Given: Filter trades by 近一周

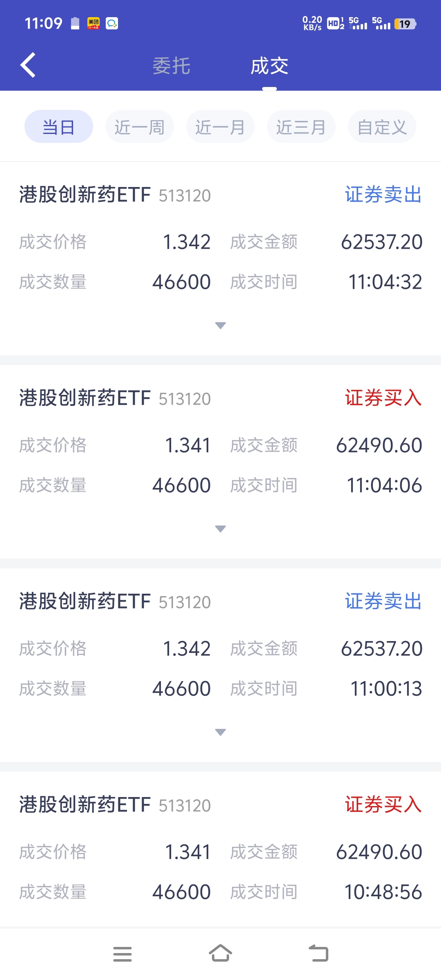Looking at the screenshot, I should click(x=139, y=127).
